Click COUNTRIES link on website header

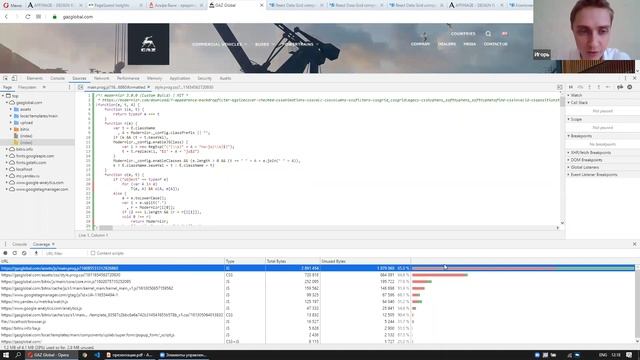coord(463,33)
